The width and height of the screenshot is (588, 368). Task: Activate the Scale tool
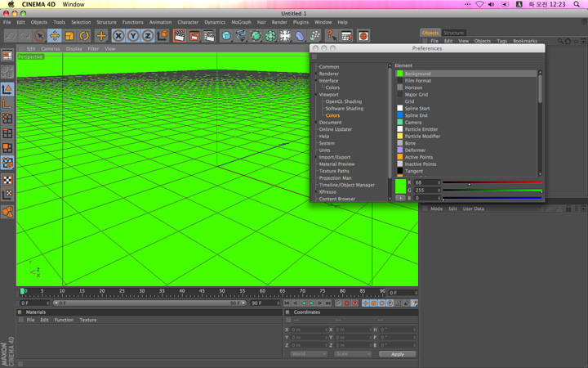(69, 36)
